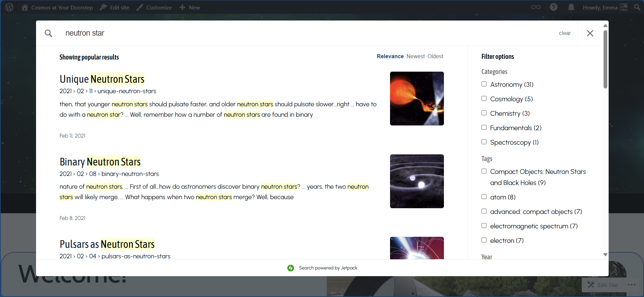The width and height of the screenshot is (644, 297).
Task: Tick the electromagnetic spectrum tag checkbox
Action: [484, 226]
